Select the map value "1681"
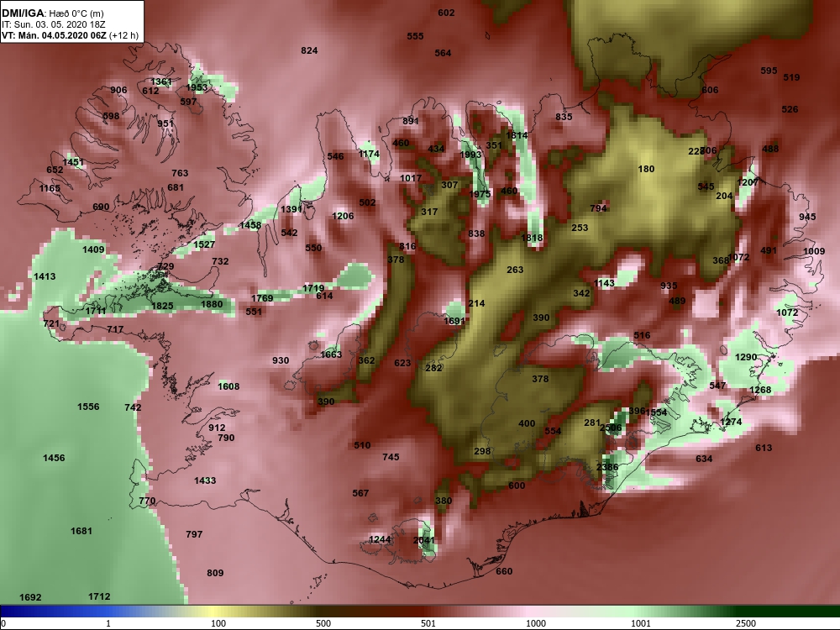Image resolution: width=840 pixels, height=630 pixels. [x=81, y=531]
